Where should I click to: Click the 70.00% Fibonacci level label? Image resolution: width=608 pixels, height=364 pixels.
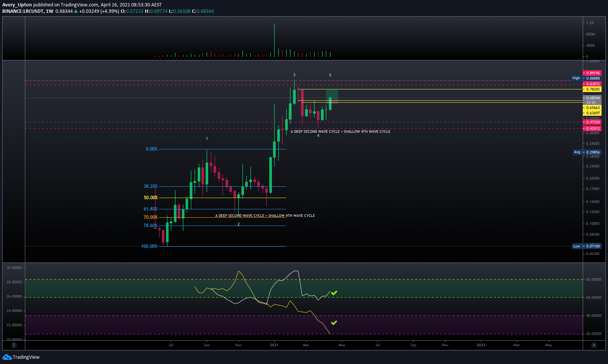(x=150, y=217)
